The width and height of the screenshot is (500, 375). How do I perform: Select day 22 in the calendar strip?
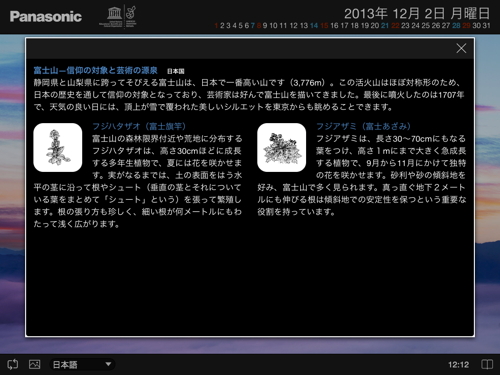click(x=395, y=25)
